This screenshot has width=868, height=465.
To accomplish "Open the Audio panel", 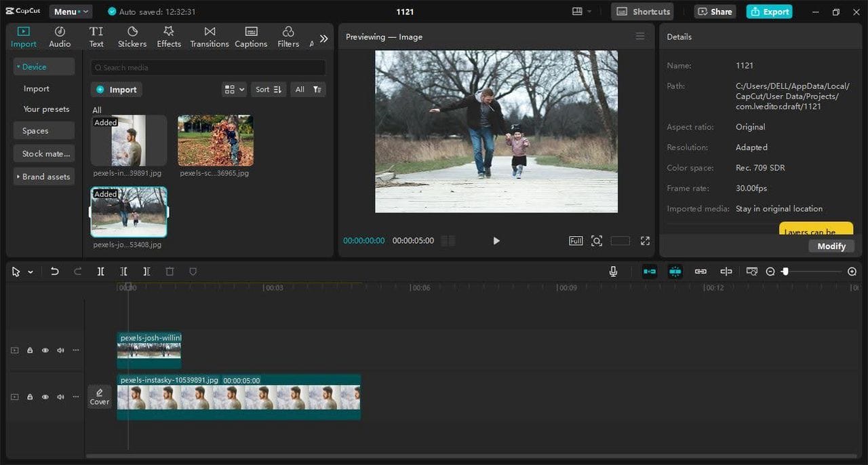I will [60, 35].
